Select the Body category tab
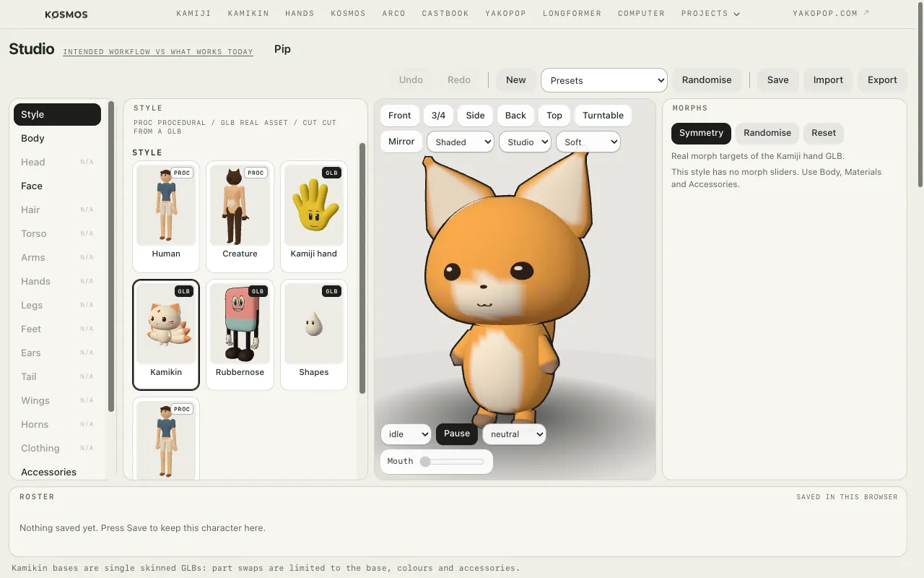 [57, 138]
